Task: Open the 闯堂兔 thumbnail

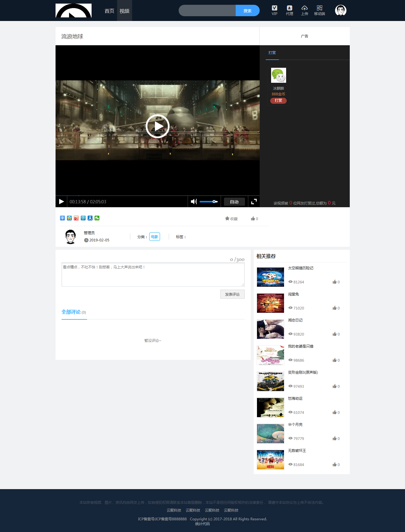Action: coord(271,303)
